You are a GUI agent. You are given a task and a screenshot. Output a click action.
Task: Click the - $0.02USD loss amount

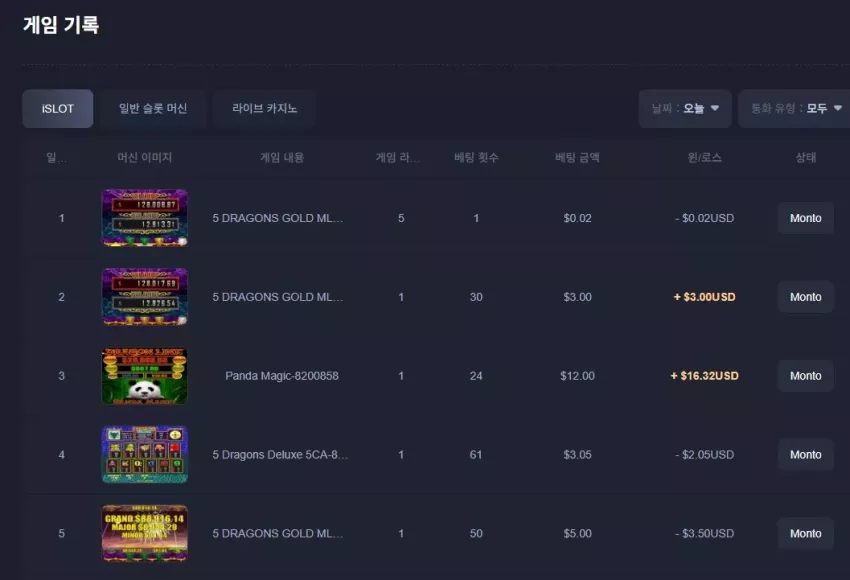(704, 218)
